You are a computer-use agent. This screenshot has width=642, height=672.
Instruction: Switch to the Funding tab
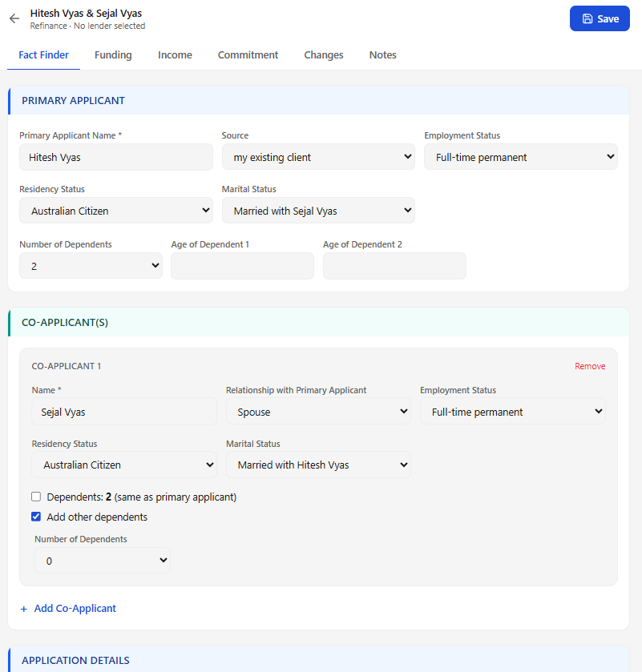point(113,54)
